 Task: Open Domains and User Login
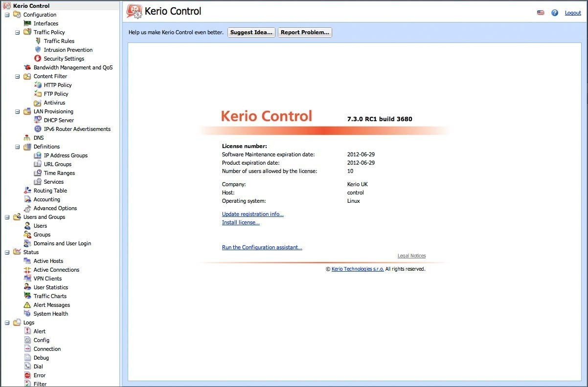(62, 243)
